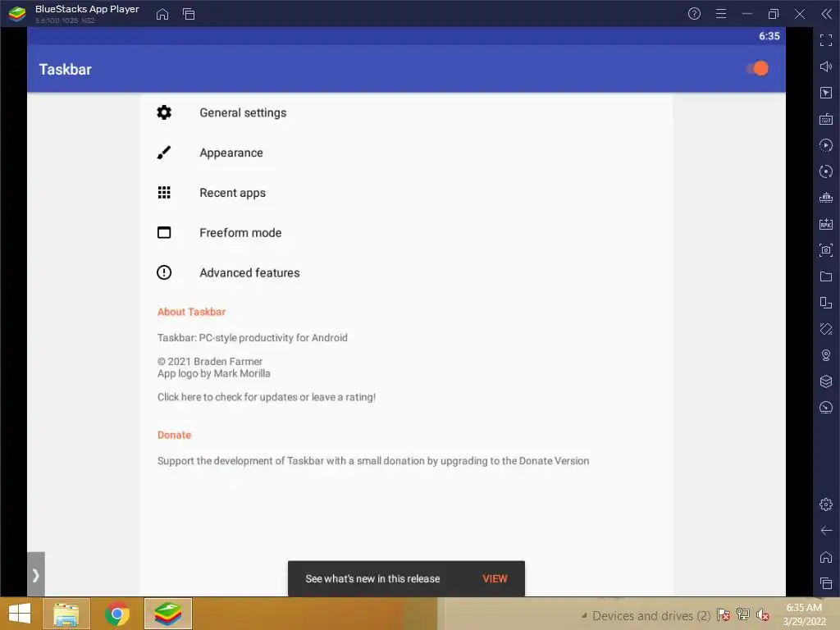
Task: Click the macro recorder sidebar icon
Action: coord(826,145)
